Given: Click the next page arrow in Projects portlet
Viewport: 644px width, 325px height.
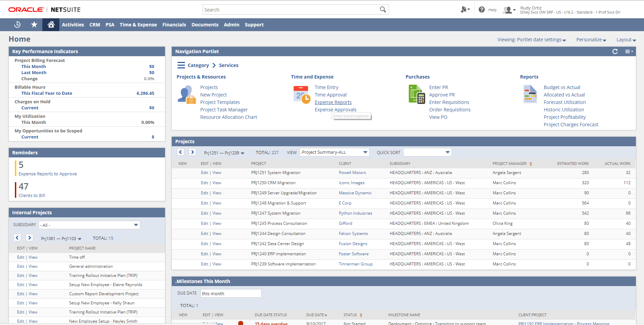Looking at the screenshot, I should tap(192, 152).
